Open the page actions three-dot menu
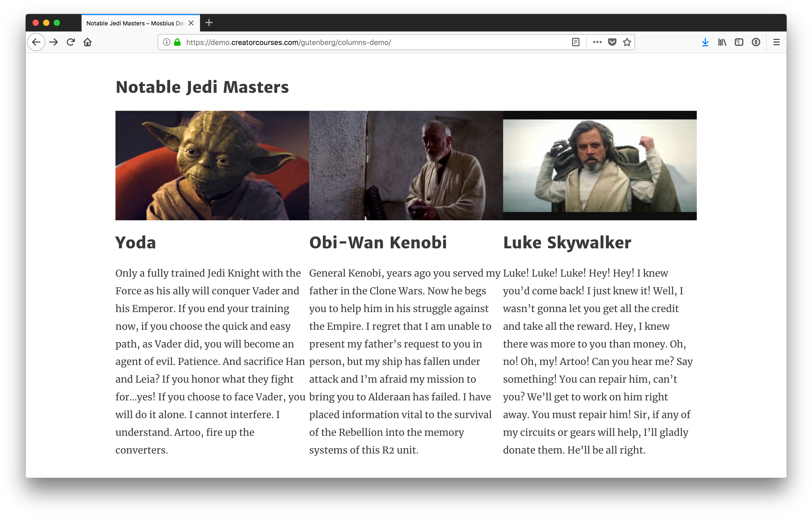This screenshot has height=517, width=812. point(597,42)
